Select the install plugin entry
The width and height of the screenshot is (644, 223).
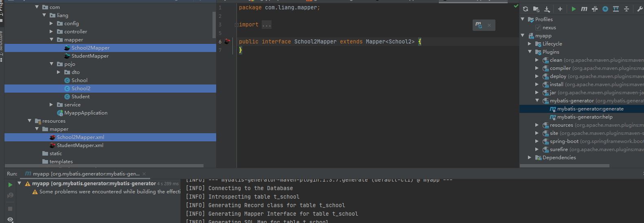[x=582, y=84]
